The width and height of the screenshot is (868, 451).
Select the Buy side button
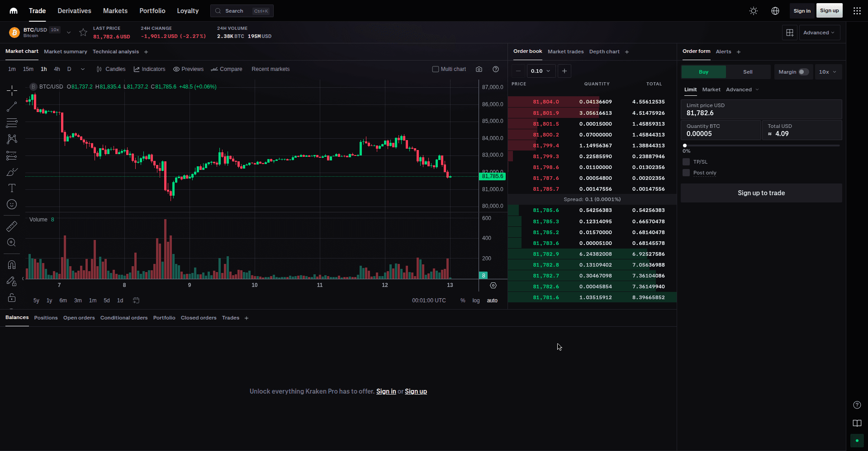pyautogui.click(x=703, y=72)
